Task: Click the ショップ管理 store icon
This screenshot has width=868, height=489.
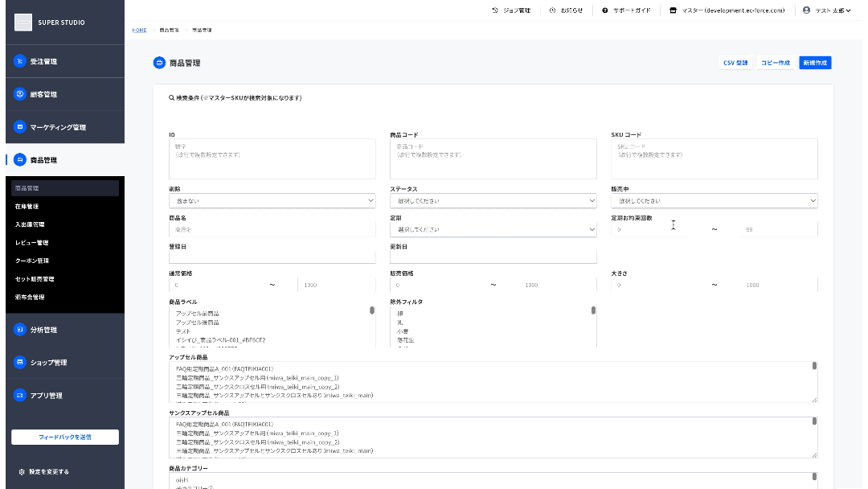Action: pyautogui.click(x=20, y=362)
